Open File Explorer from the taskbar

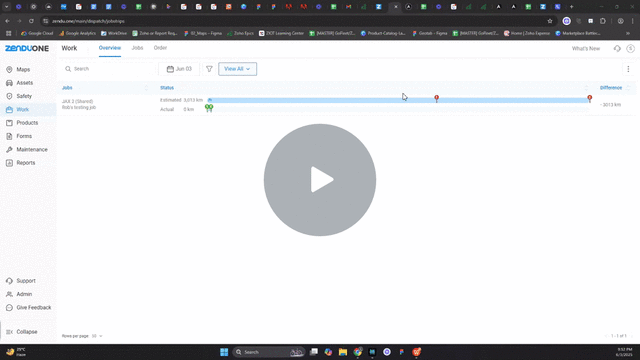pos(343,352)
